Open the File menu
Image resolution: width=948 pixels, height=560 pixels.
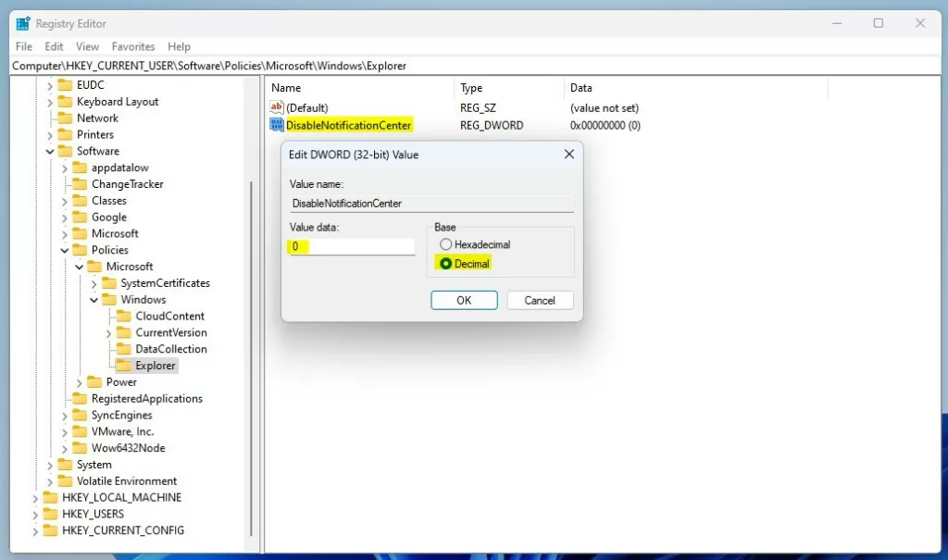pos(23,46)
